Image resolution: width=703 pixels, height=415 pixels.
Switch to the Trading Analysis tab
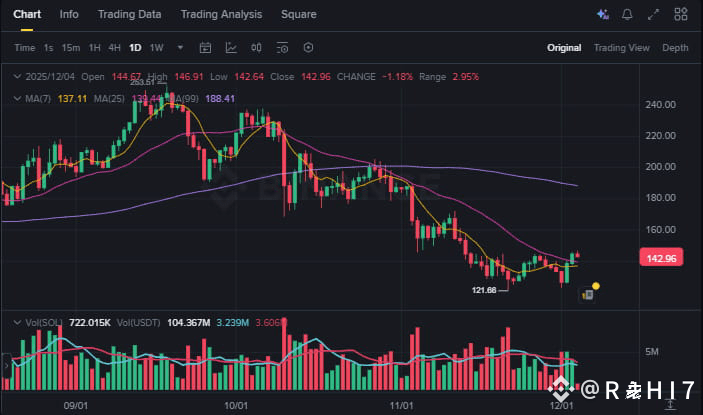221,15
